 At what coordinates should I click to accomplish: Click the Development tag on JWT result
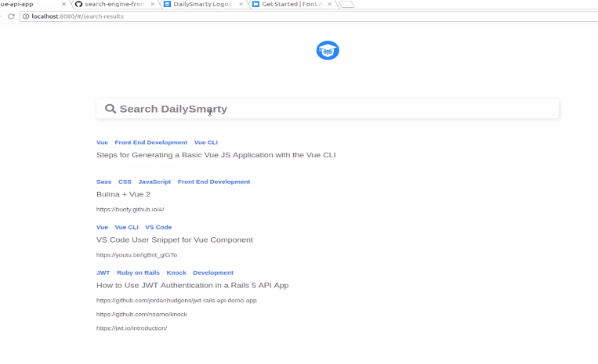[x=213, y=272]
